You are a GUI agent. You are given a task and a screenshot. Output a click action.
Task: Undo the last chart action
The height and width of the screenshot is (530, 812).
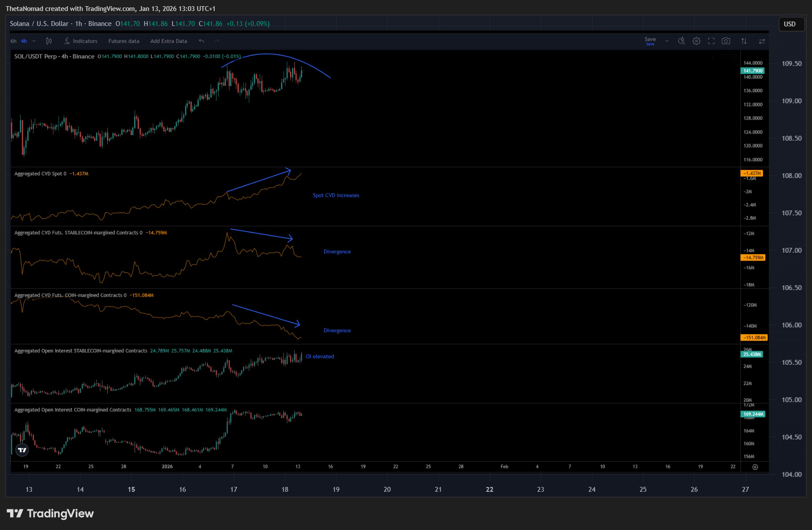[x=201, y=41]
